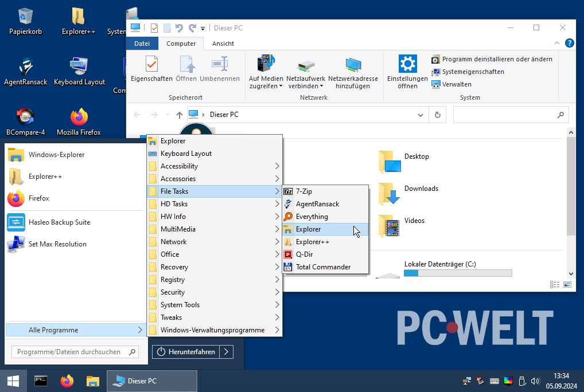Open the Desktop folder in Dieser PC
This screenshot has width=584, height=392.
pyautogui.click(x=404, y=162)
